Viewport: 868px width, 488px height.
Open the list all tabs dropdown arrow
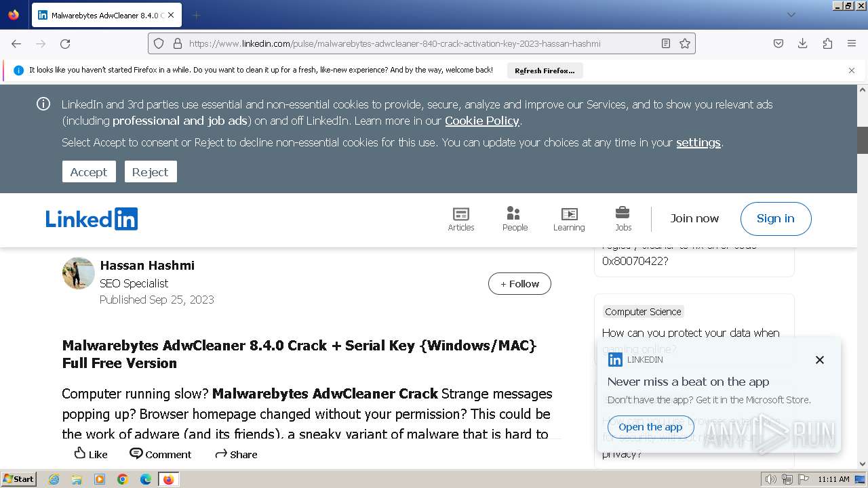(791, 15)
